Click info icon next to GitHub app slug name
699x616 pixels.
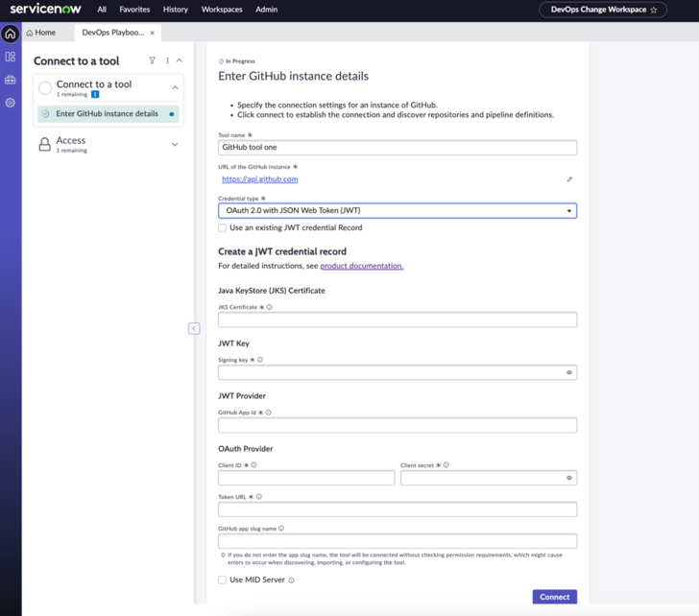[281, 529]
